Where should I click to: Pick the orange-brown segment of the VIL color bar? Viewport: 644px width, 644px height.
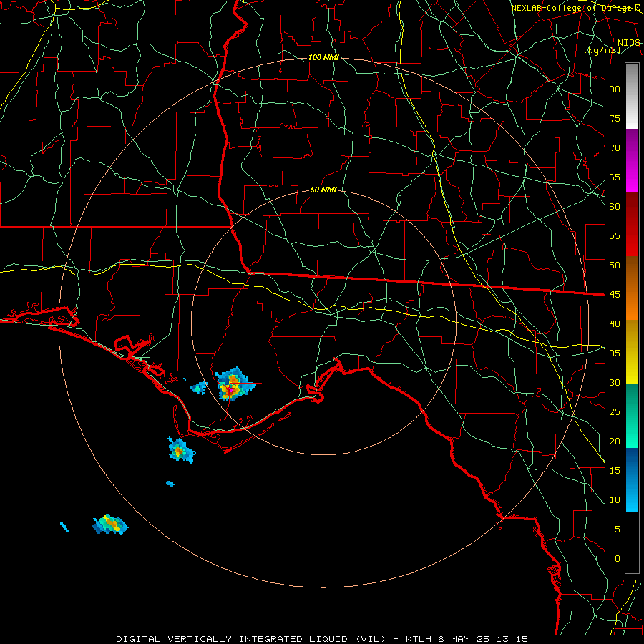click(632, 288)
